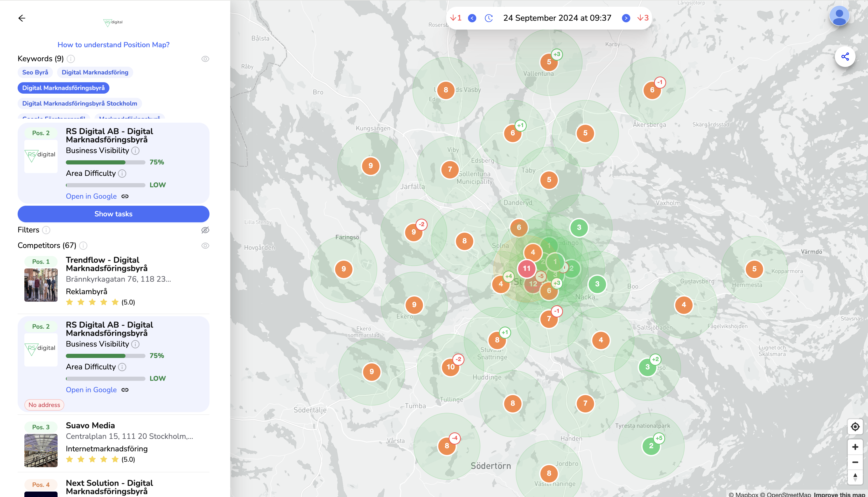
Task: Click the Business Visibility 75% progress bar
Action: 105,162
